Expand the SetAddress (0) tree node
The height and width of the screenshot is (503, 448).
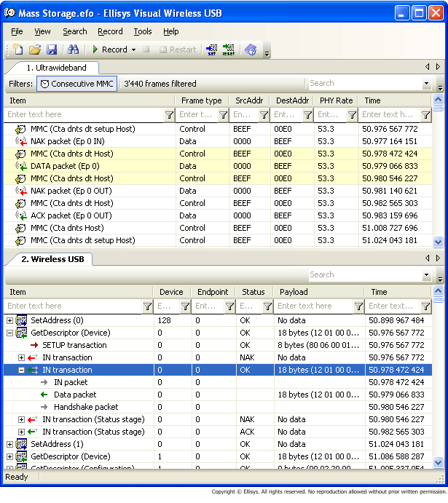tap(10, 320)
